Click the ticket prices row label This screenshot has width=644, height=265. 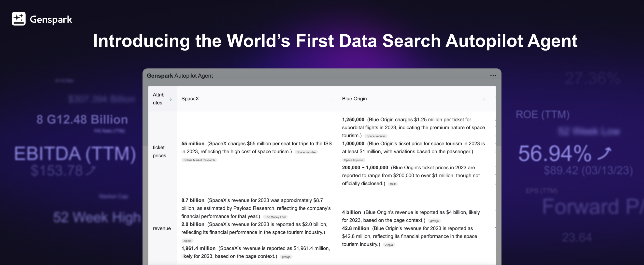pos(159,151)
